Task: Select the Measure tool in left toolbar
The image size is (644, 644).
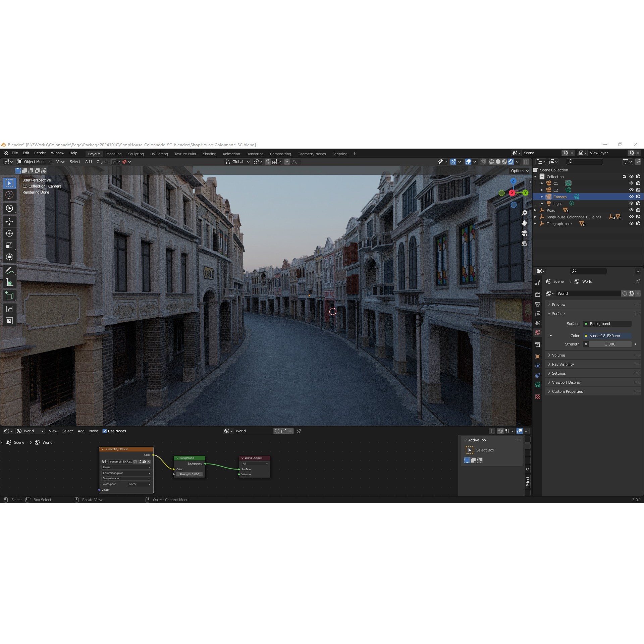Action: click(10, 282)
